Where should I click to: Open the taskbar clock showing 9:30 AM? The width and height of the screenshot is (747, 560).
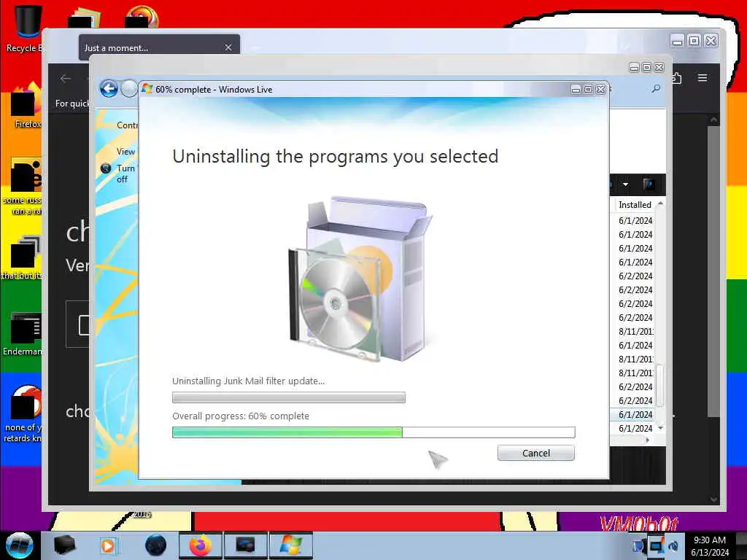click(710, 546)
